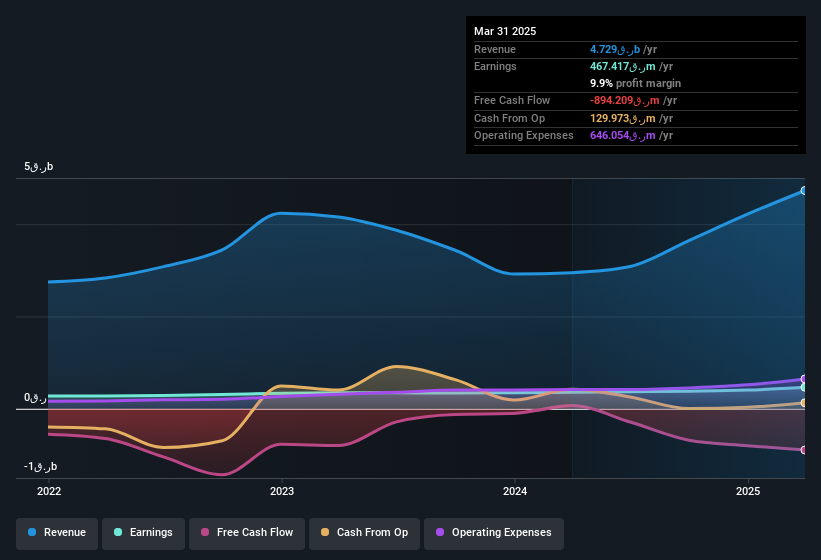The image size is (821, 560).
Task: Click the 5b top y-axis label
Action: click(38, 166)
